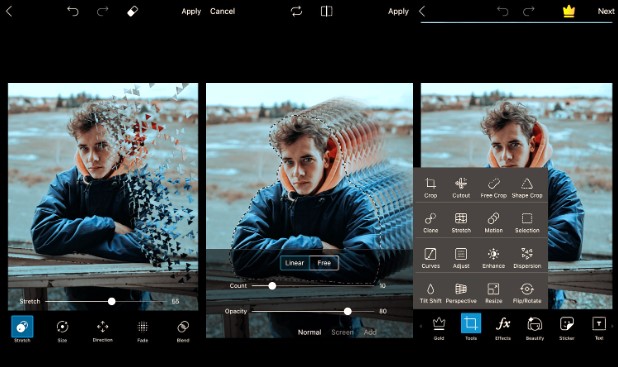The height and width of the screenshot is (367, 618).
Task: Open the Beautify tab in the bottom bar
Action: point(534,328)
